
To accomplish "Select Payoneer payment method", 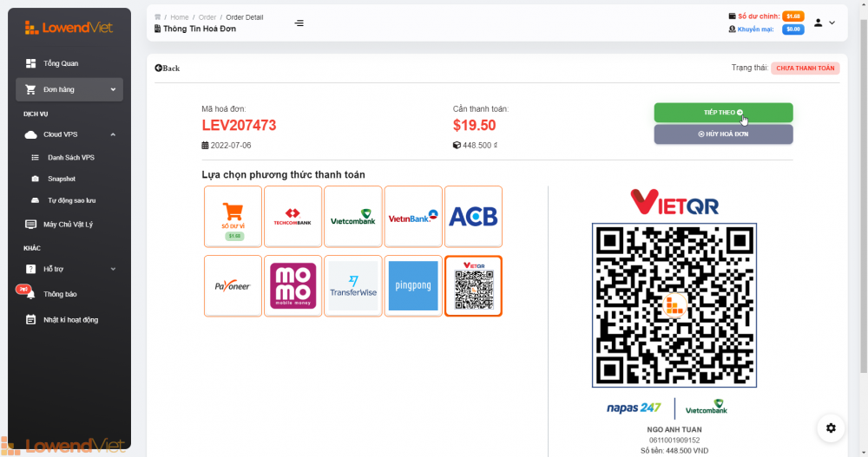I will (x=233, y=286).
